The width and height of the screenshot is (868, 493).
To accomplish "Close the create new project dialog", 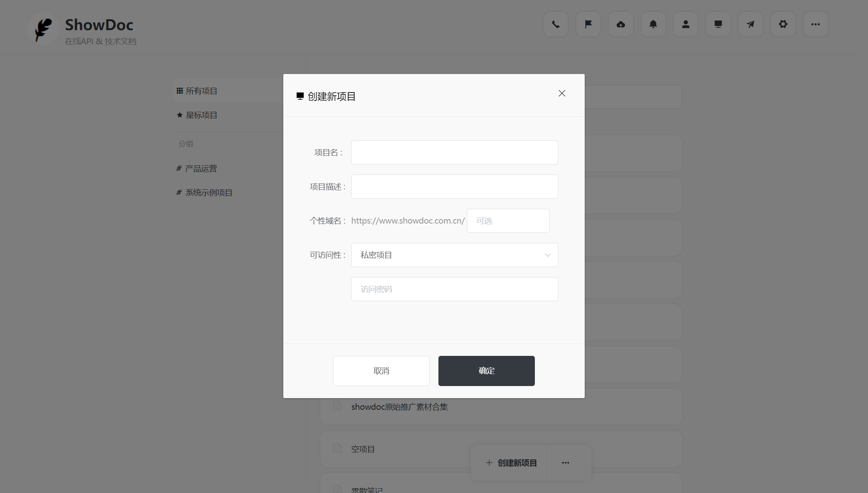I will [x=562, y=93].
